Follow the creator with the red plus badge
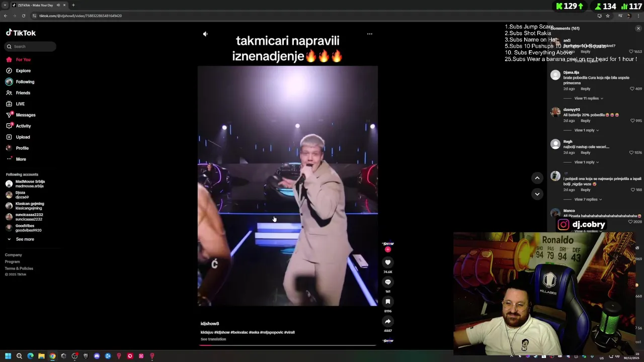Viewport: 644px width, 362px height. (x=388, y=249)
